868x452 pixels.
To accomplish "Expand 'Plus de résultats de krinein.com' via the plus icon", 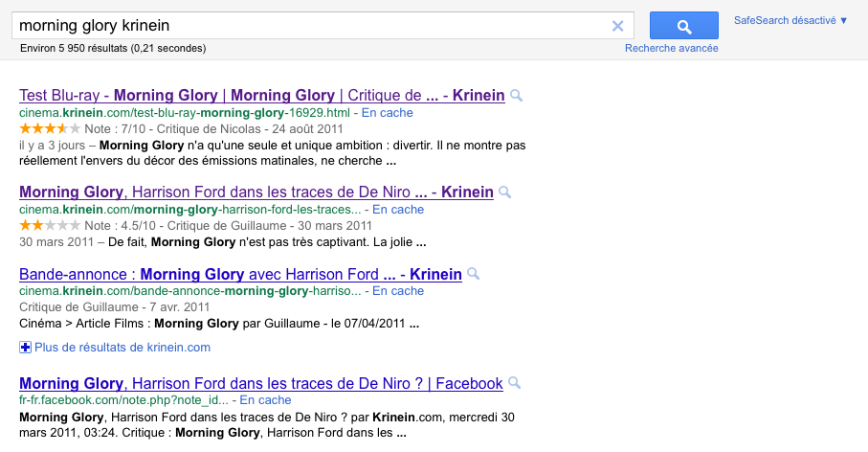I will coord(25,348).
